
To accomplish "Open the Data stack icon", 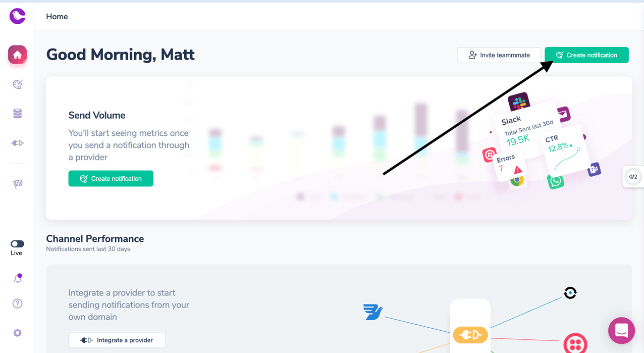I will point(18,114).
